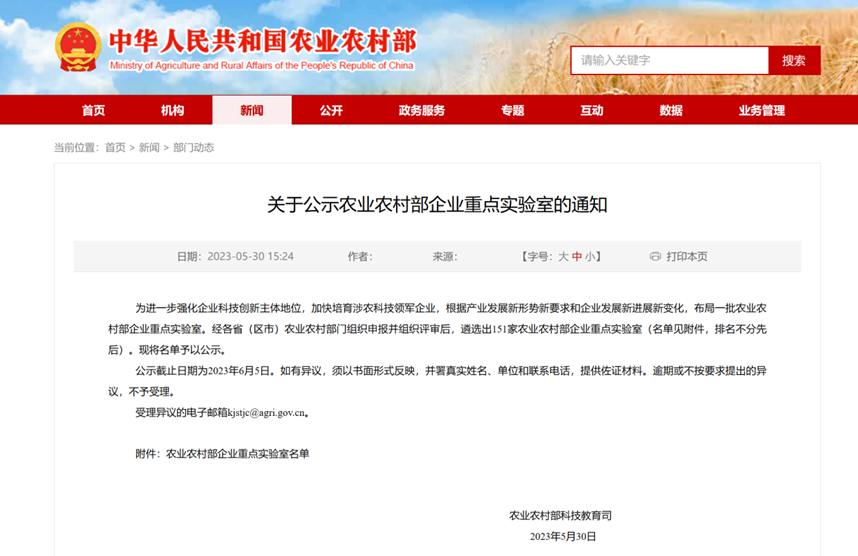858x556 pixels.
Task: Click the 作者: label
Action: pos(360,256)
